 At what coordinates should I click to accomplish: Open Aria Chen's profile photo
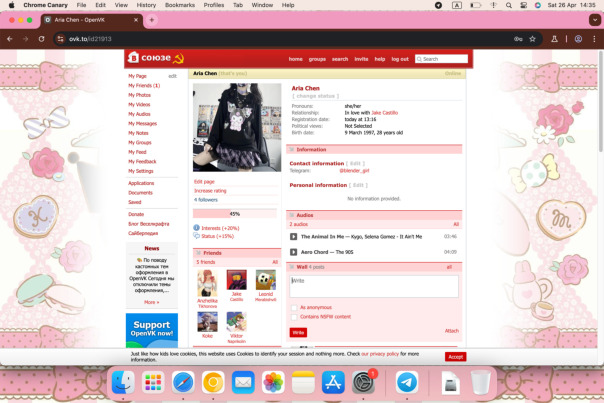(237, 128)
